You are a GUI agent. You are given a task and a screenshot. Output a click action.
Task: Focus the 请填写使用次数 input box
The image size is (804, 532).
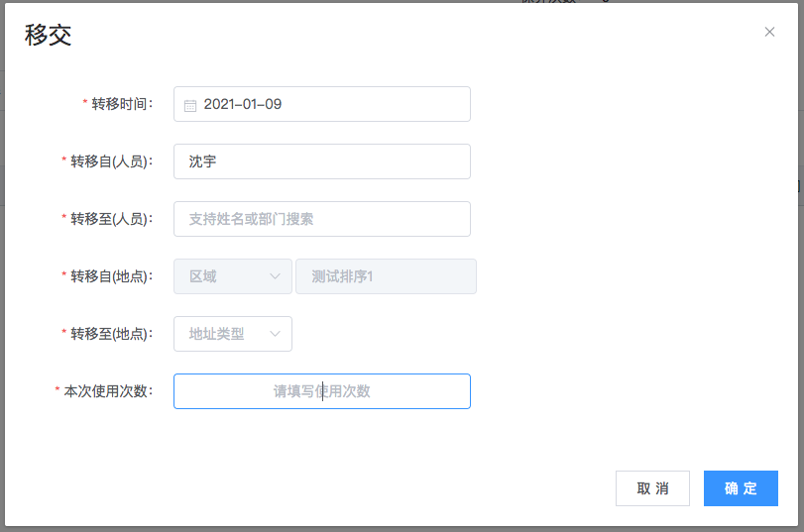(x=321, y=391)
